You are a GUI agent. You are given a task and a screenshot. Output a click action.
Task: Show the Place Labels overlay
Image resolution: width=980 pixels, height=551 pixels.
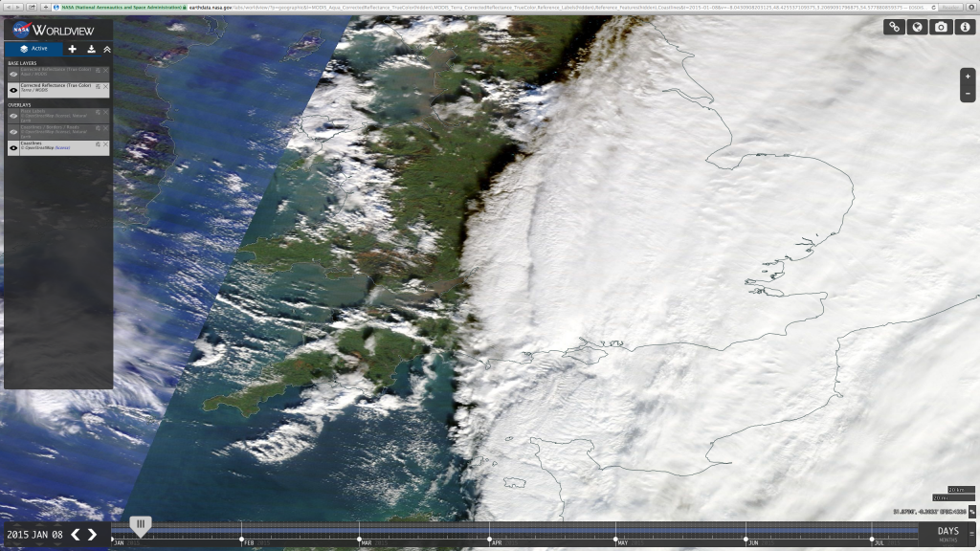point(13,116)
